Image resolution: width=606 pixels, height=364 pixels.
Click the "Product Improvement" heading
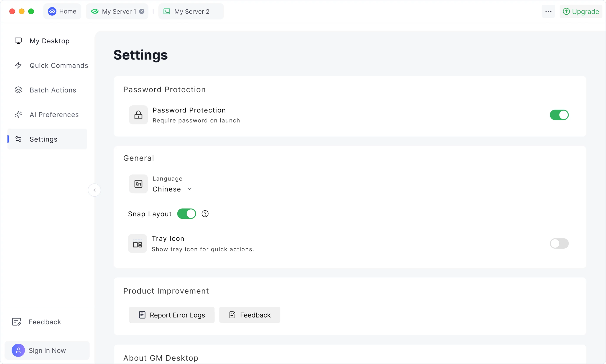[166, 291]
